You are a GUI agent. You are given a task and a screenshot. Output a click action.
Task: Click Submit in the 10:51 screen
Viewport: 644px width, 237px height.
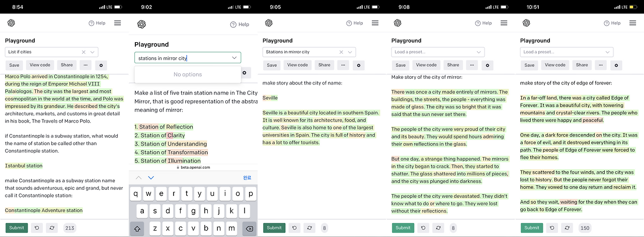tap(532, 228)
